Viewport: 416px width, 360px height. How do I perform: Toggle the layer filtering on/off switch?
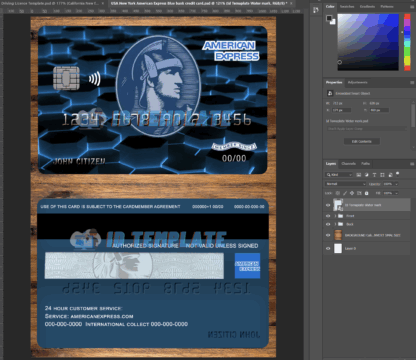click(x=397, y=174)
